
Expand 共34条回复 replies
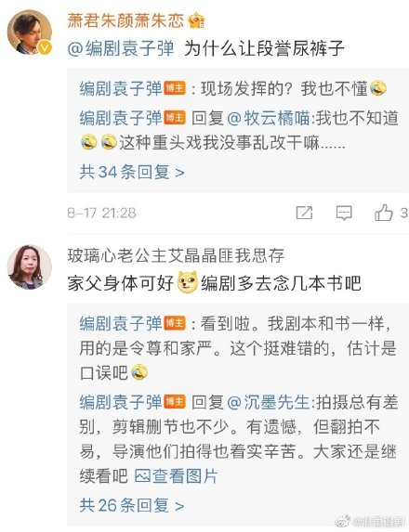coord(132,172)
